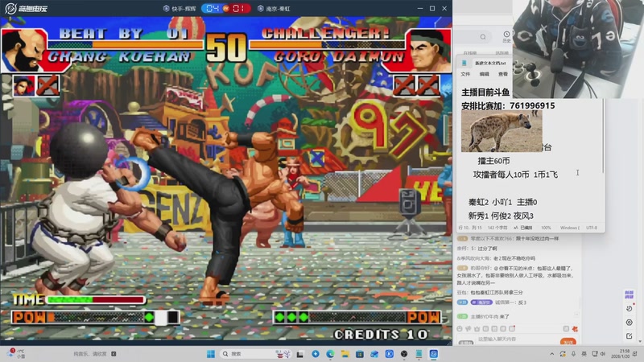Screen dimensions: 644x362
Task: Open the target settings icon in side rail
Action: [x=630, y=323]
